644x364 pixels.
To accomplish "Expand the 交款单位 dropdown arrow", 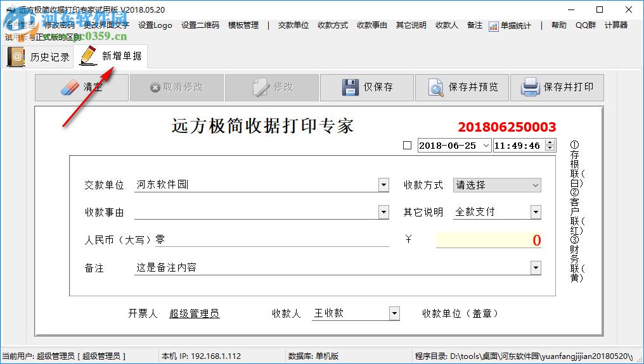I will pyautogui.click(x=383, y=185).
